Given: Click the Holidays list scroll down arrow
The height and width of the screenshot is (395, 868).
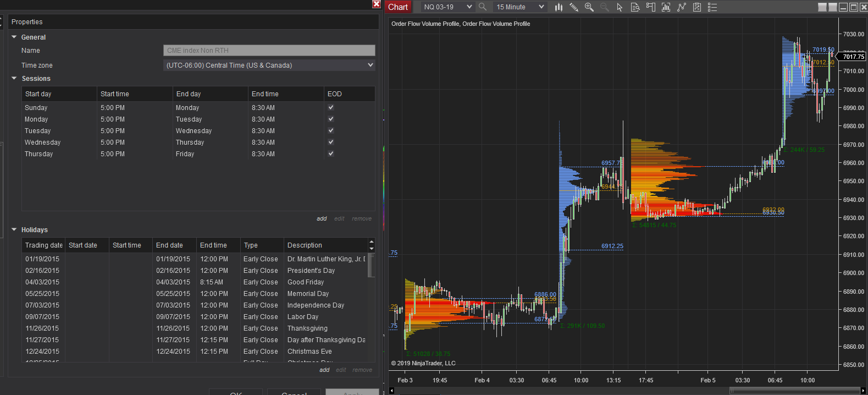Looking at the screenshot, I should pos(372,249).
